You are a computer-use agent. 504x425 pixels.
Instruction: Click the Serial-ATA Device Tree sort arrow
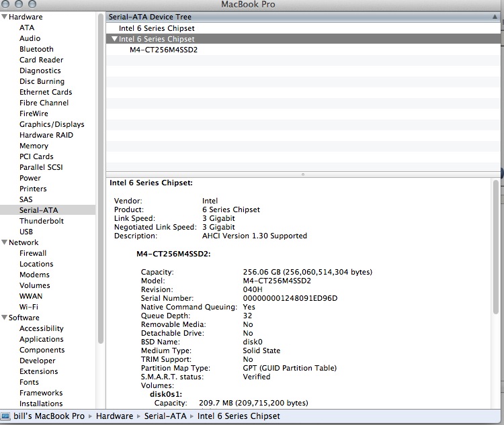coord(495,17)
